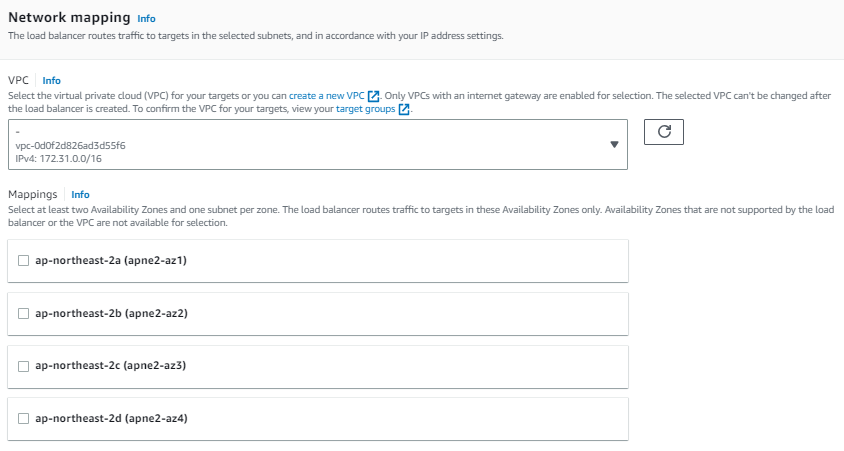The height and width of the screenshot is (451, 844).
Task: Select the ap-northeast-2d (apne2-az4) checkbox
Action: tap(23, 418)
